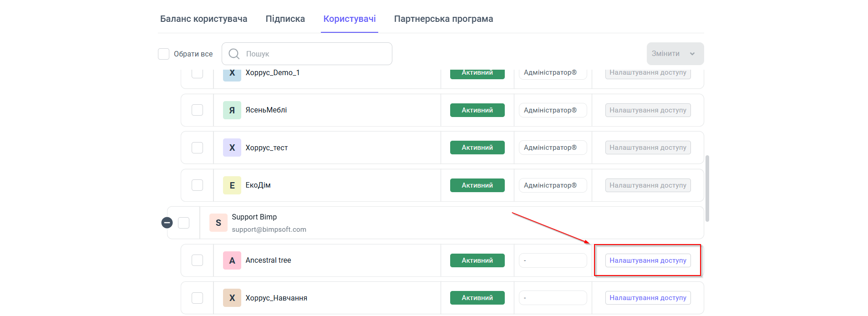This screenshot has height=316, width=868.
Task: Click Активний status for Хоррус_тест
Action: [x=477, y=148]
